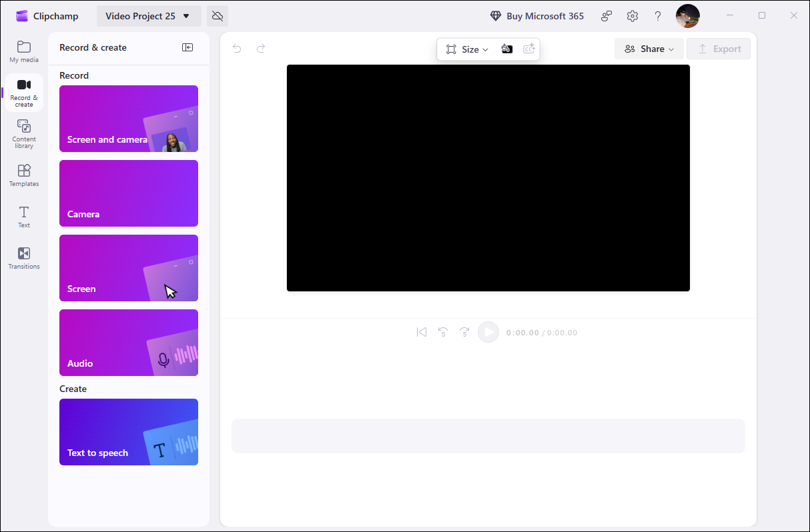Start a Screen recording
Screen dimensions: 810x532
129,268
